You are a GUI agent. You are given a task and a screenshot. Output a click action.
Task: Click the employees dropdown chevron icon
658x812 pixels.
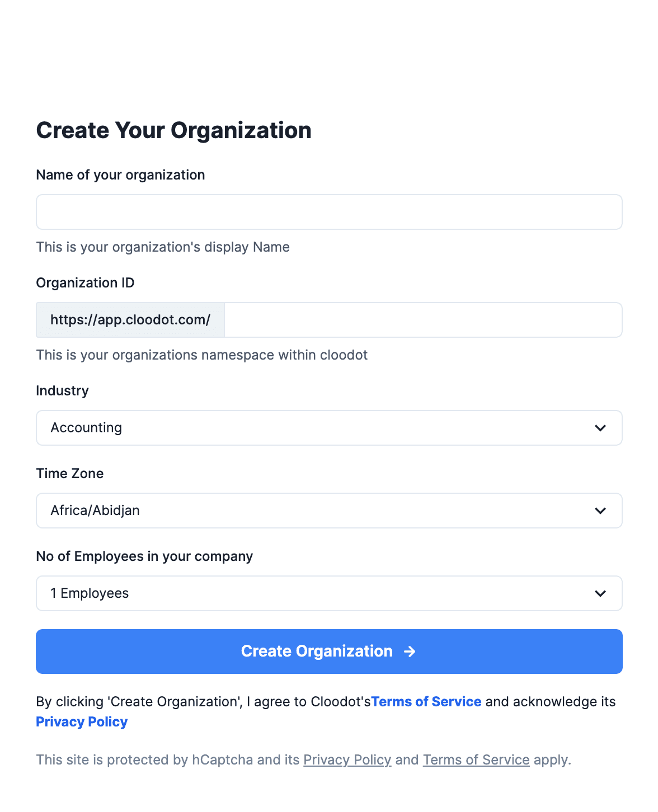[601, 593]
